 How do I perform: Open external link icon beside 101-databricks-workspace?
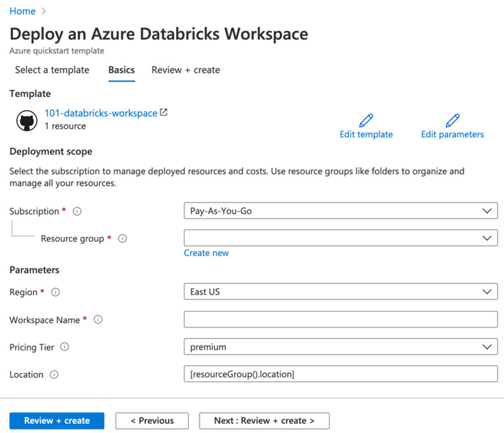163,112
